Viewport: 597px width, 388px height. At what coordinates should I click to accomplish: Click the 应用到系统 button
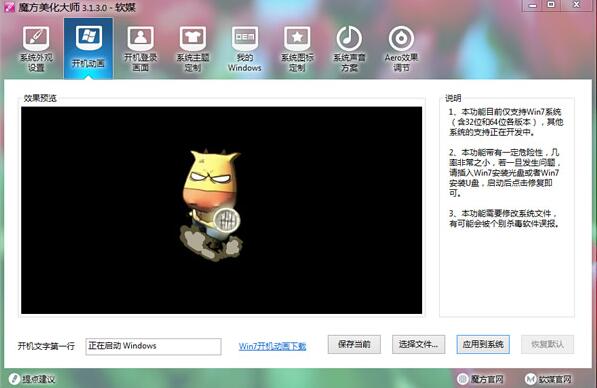coord(483,344)
